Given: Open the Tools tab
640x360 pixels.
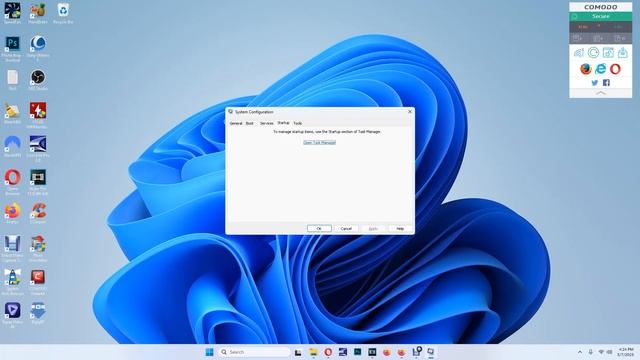Looking at the screenshot, I should coord(298,123).
